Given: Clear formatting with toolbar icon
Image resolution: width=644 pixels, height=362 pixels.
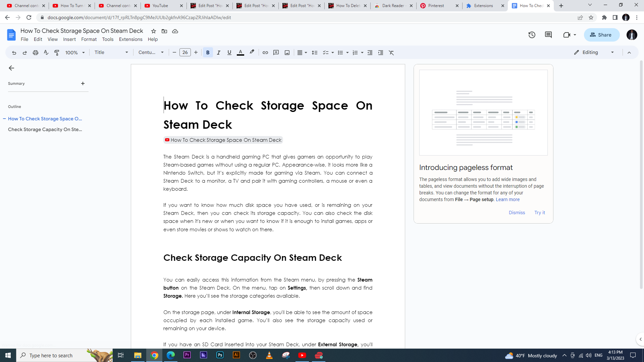Looking at the screenshot, I should tap(391, 53).
